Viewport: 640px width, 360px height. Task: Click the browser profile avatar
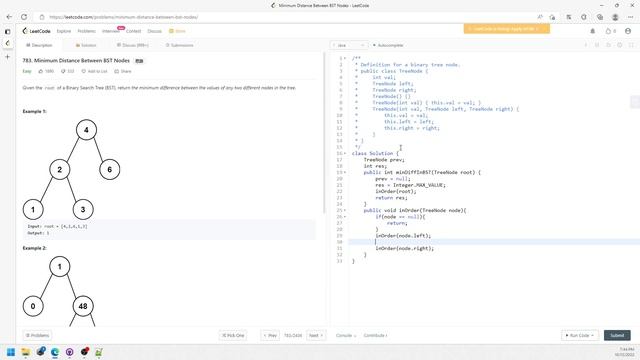click(615, 17)
